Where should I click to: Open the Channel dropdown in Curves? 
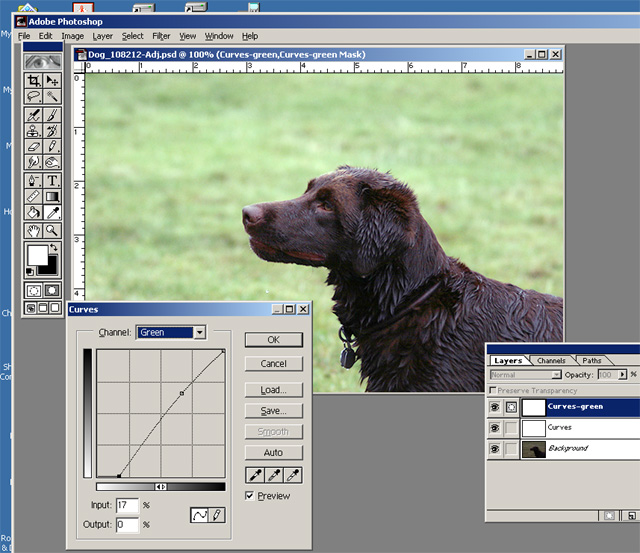pyautogui.click(x=200, y=333)
